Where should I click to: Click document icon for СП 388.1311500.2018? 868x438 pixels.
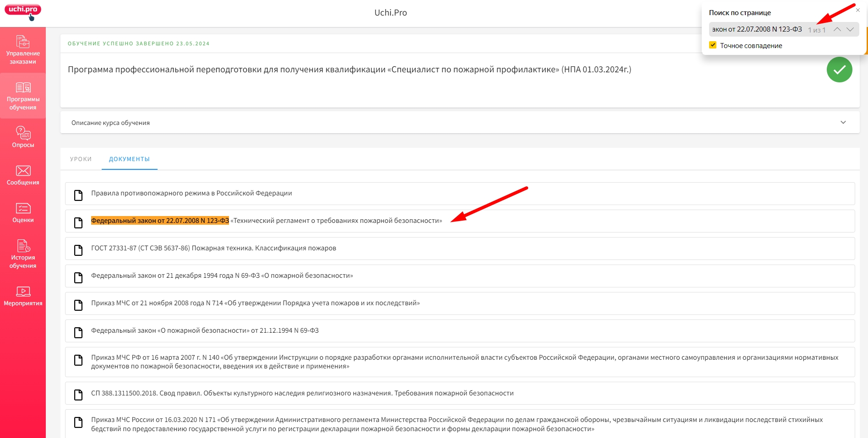coord(78,395)
